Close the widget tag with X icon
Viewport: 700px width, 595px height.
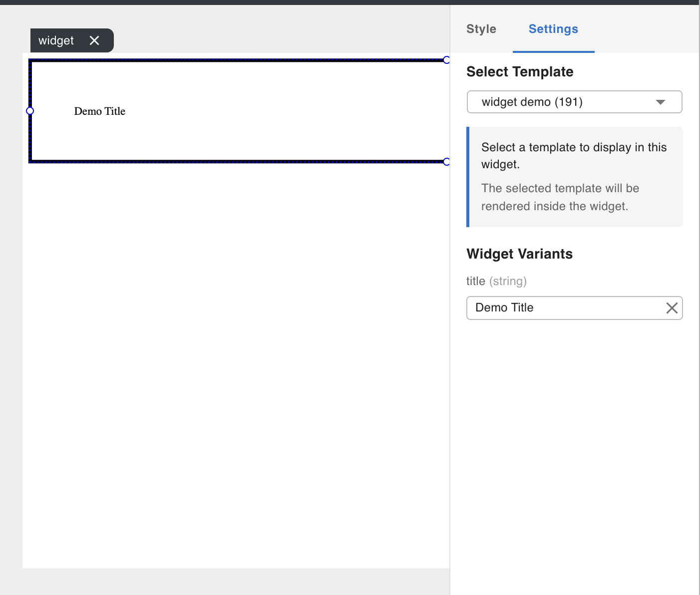click(94, 40)
